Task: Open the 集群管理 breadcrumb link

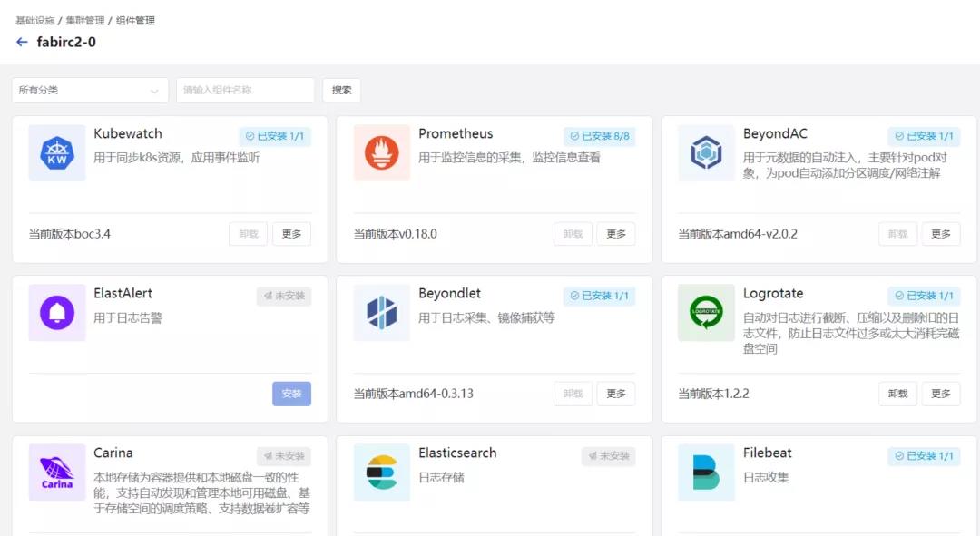Action: click(85, 21)
